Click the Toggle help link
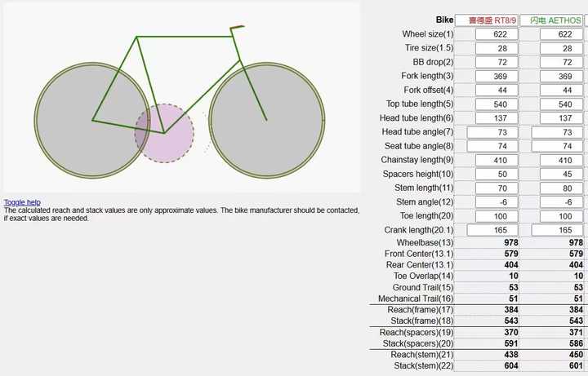Screen dimensions: 588x376 pos(22,202)
